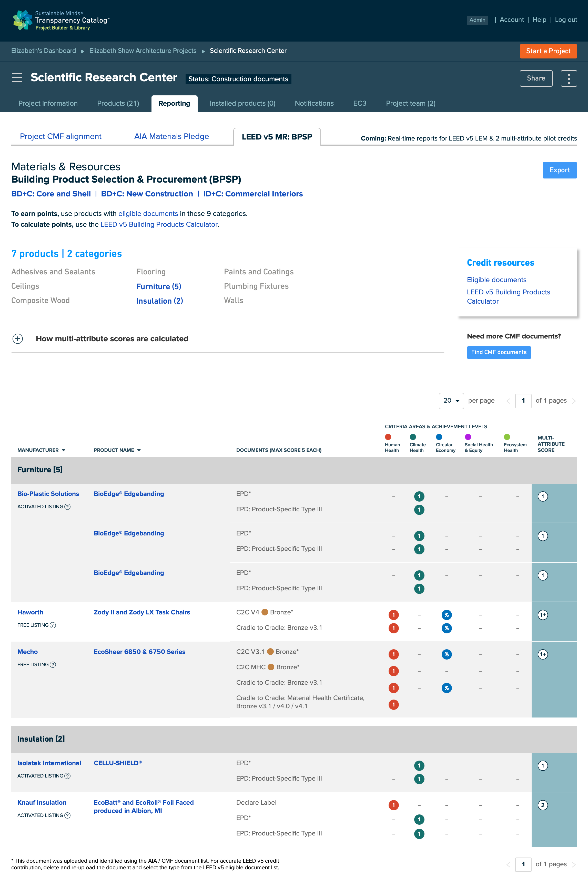Open BD+C: Core and Shell link
Image resolution: width=588 pixels, height=877 pixels.
(51, 194)
